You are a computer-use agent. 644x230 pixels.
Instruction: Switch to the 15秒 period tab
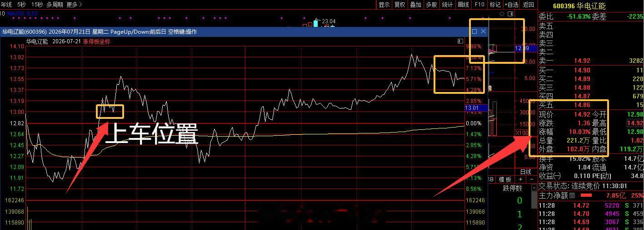(x=37, y=5)
